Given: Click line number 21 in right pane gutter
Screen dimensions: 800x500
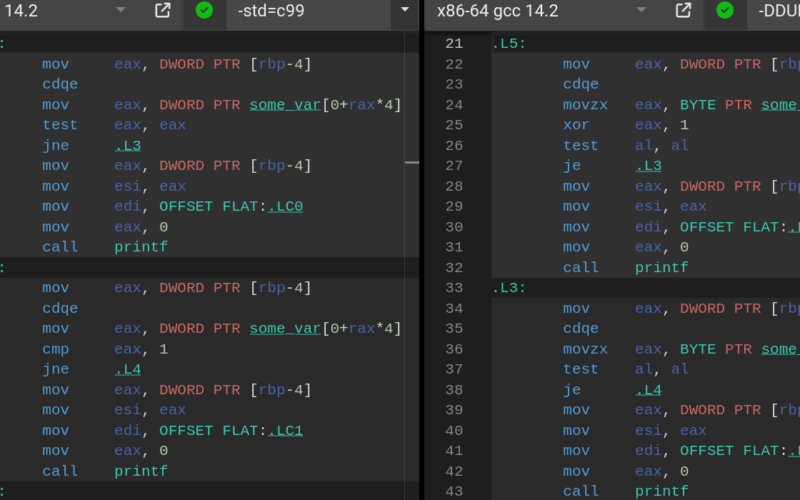Looking at the screenshot, I should click(x=453, y=44).
